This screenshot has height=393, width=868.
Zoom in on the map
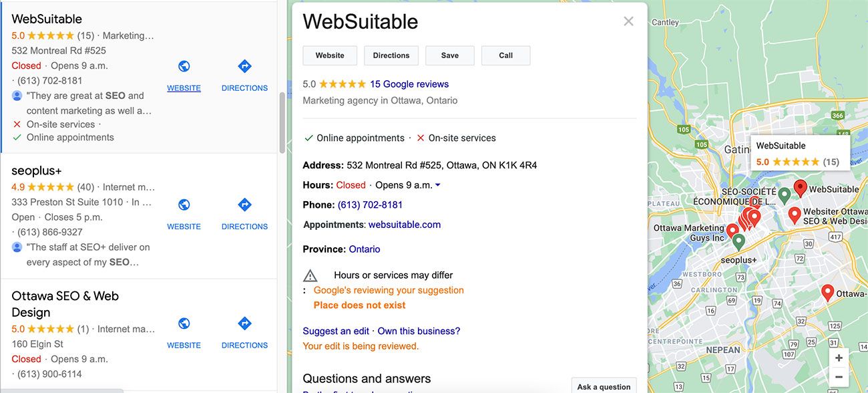(x=839, y=358)
